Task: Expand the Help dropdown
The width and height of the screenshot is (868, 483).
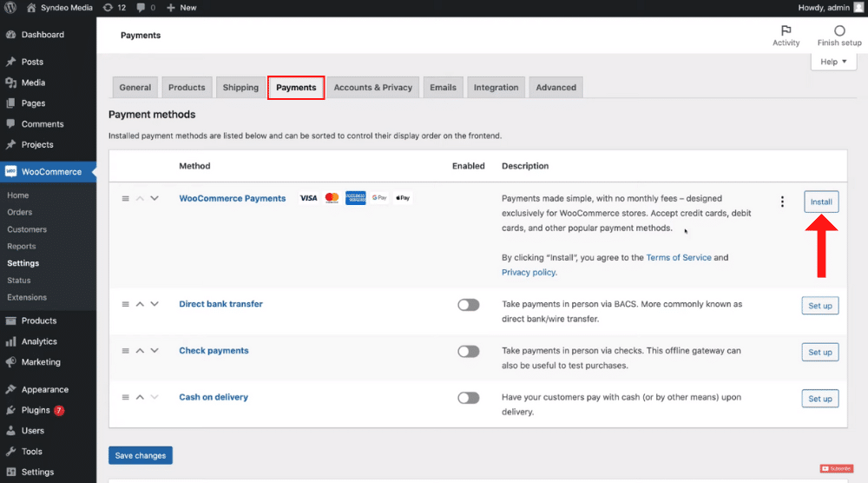Action: click(833, 62)
